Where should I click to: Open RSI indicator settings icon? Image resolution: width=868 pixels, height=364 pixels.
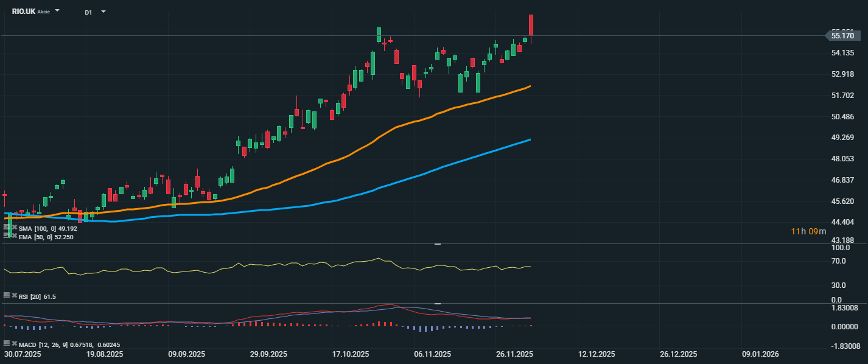[x=7, y=295]
